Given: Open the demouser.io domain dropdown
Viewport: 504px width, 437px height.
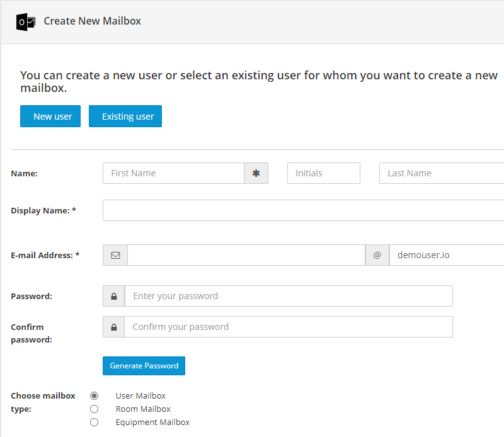Looking at the screenshot, I should [x=447, y=255].
